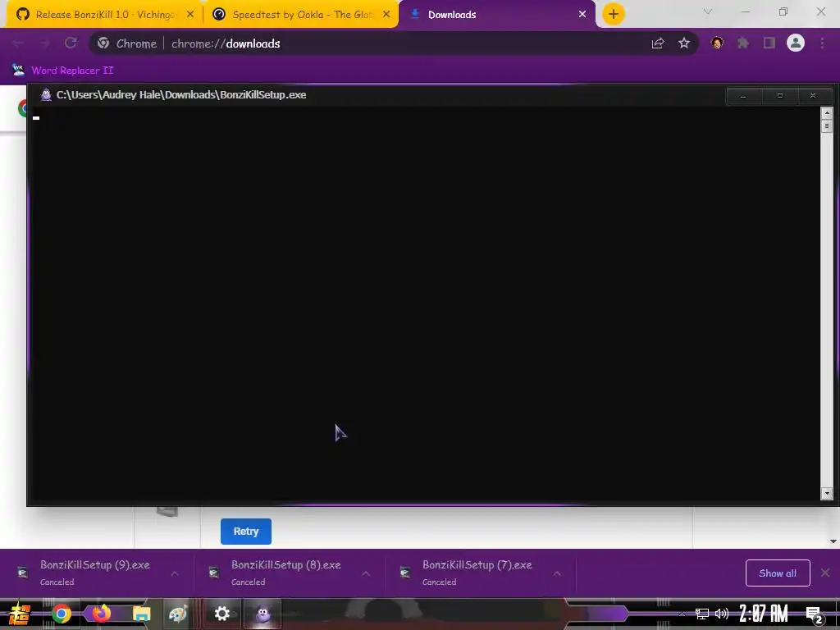Image resolution: width=840 pixels, height=630 pixels.
Task: Reload the current page
Action: click(x=71, y=43)
